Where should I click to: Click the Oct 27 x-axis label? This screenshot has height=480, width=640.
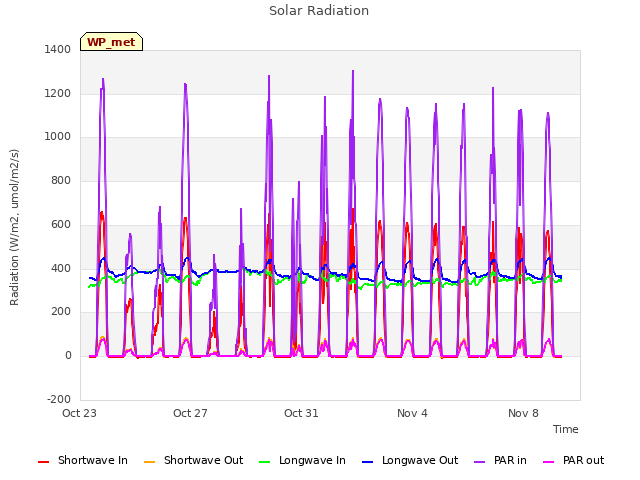(190, 413)
